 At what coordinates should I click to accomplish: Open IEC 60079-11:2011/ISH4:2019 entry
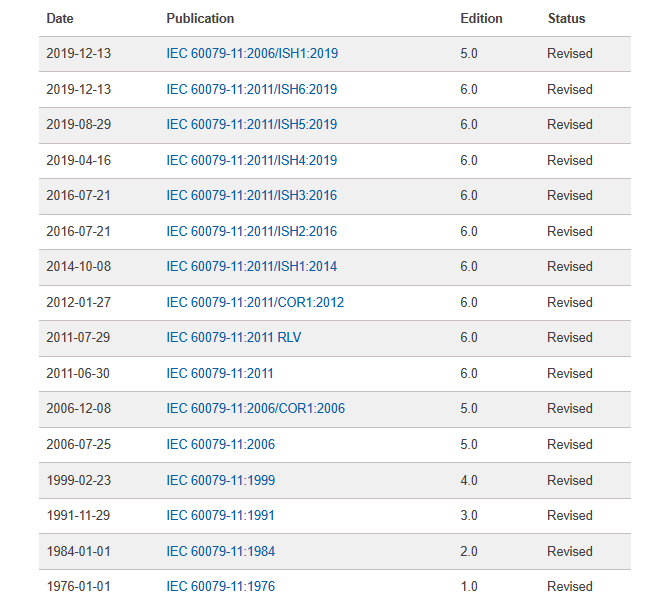point(251,161)
